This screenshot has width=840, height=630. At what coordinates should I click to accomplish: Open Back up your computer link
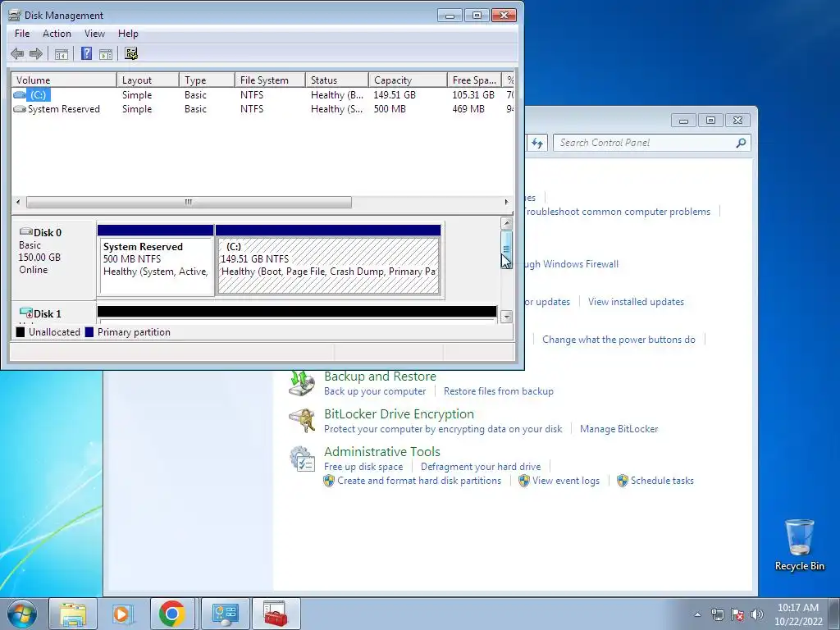tap(375, 391)
